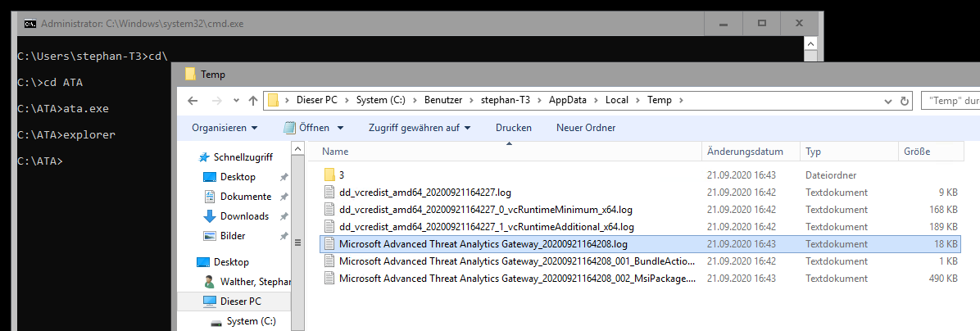Viewport: 980px width, 331px height.
Task: Click the address bar folder icon
Action: coord(273,100)
